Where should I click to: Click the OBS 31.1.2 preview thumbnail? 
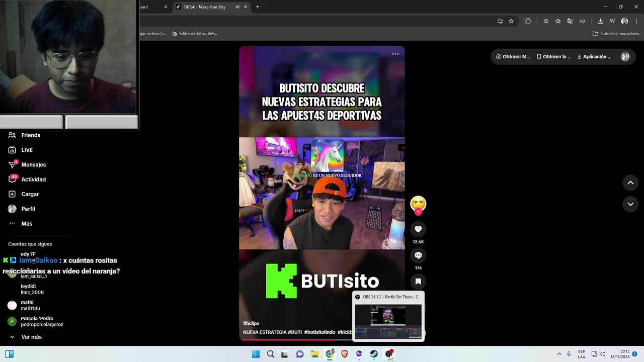[388, 321]
